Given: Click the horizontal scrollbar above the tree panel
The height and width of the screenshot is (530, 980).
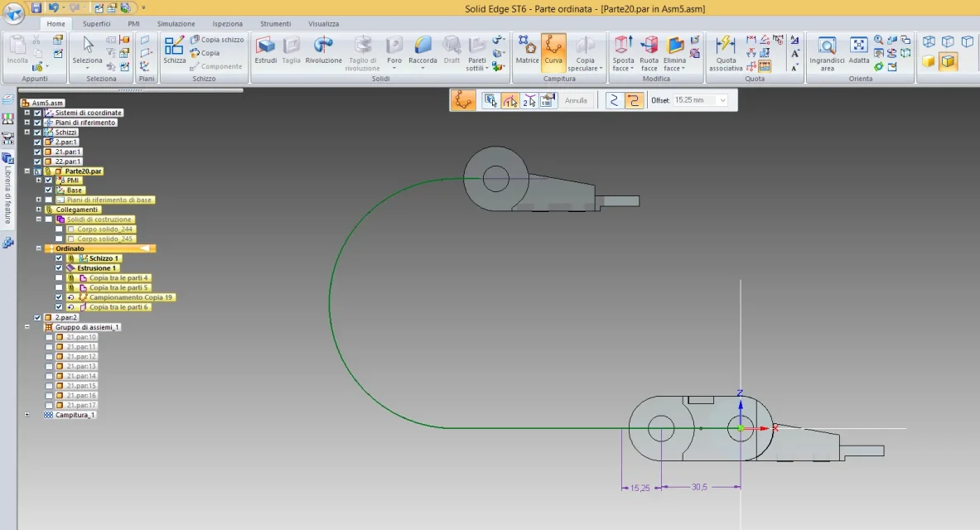Looking at the screenshot, I should click(x=130, y=90).
